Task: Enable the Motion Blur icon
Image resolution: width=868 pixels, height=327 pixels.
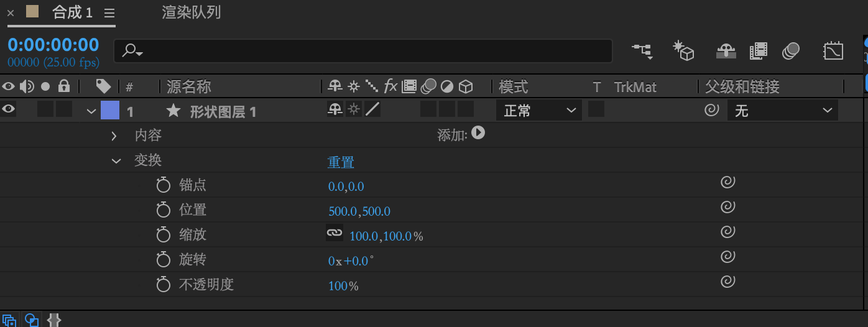Action: click(x=791, y=51)
